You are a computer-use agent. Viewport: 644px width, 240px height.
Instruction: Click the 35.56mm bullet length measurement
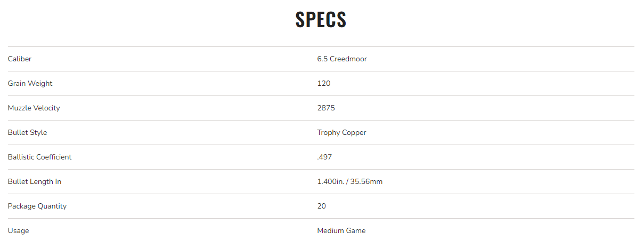tap(366, 182)
